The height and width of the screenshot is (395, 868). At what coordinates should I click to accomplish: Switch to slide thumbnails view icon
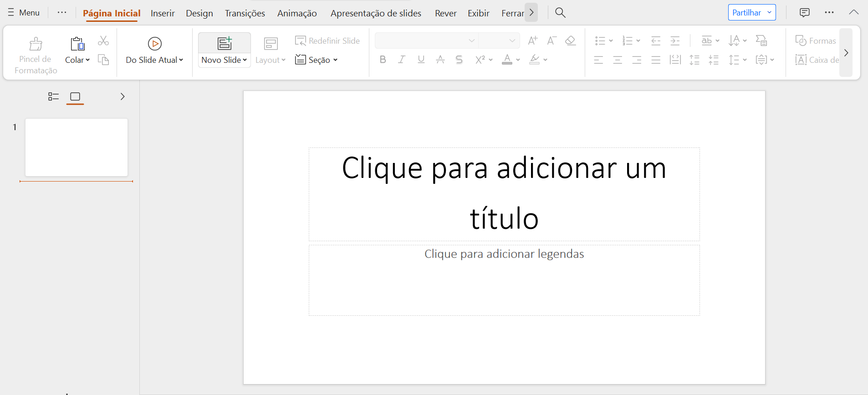(75, 96)
